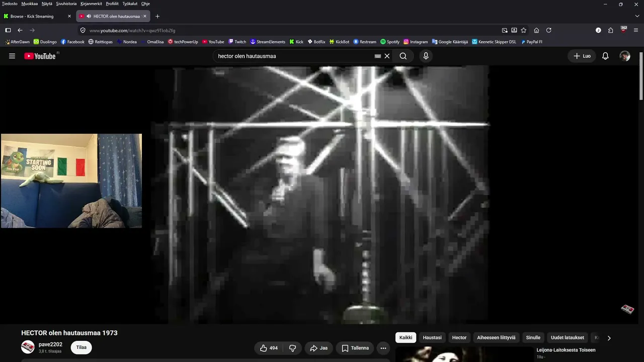This screenshot has height=362, width=644.
Task: Click the page vertical scrollbar
Action: (x=641, y=75)
